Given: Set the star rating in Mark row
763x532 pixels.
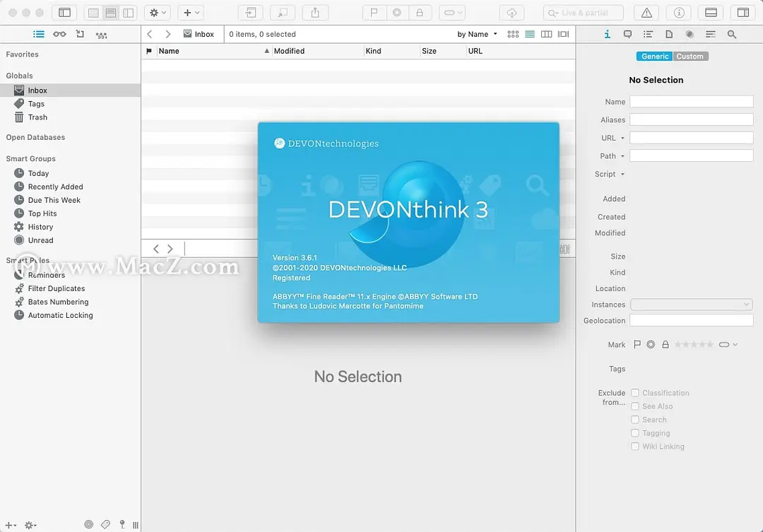Looking at the screenshot, I should (x=694, y=345).
